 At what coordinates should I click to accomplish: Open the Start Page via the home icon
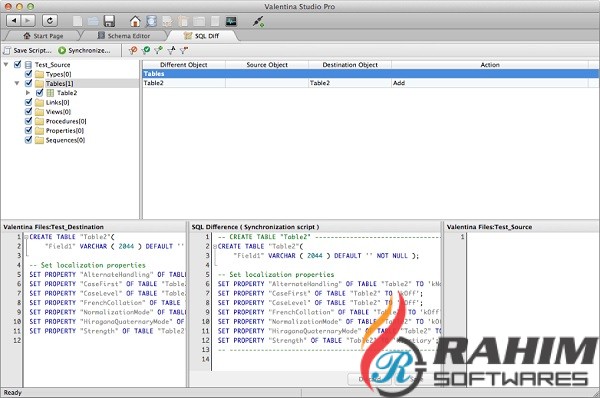[x=135, y=21]
